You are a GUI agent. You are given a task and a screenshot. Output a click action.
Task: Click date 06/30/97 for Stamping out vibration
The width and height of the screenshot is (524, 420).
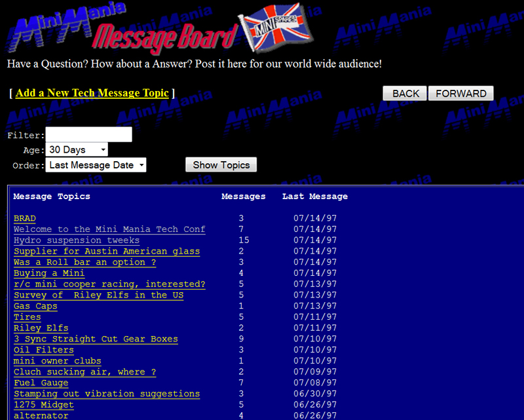click(315, 394)
